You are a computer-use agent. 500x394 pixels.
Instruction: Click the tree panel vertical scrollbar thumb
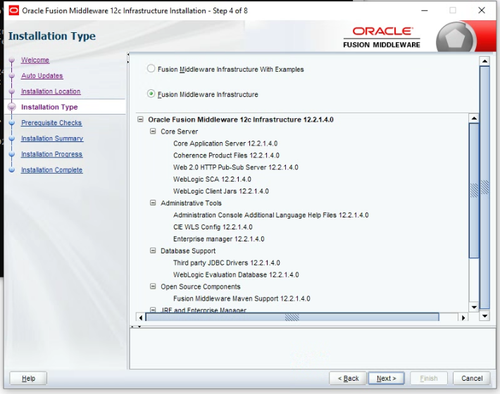474,190
